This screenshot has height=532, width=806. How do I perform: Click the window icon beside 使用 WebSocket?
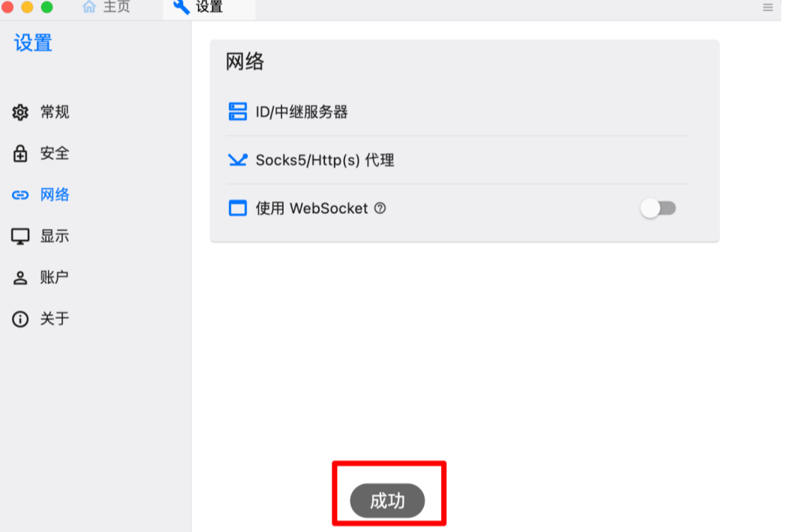(x=237, y=208)
